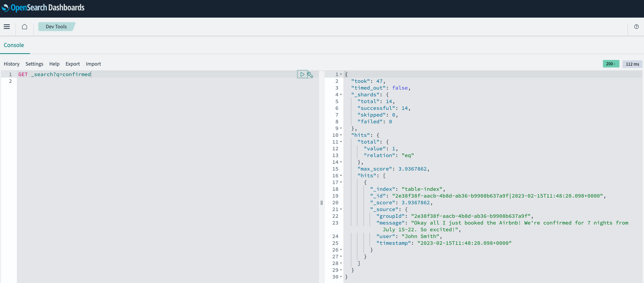Open the help question-mark icon
644x283 pixels.
[636, 26]
